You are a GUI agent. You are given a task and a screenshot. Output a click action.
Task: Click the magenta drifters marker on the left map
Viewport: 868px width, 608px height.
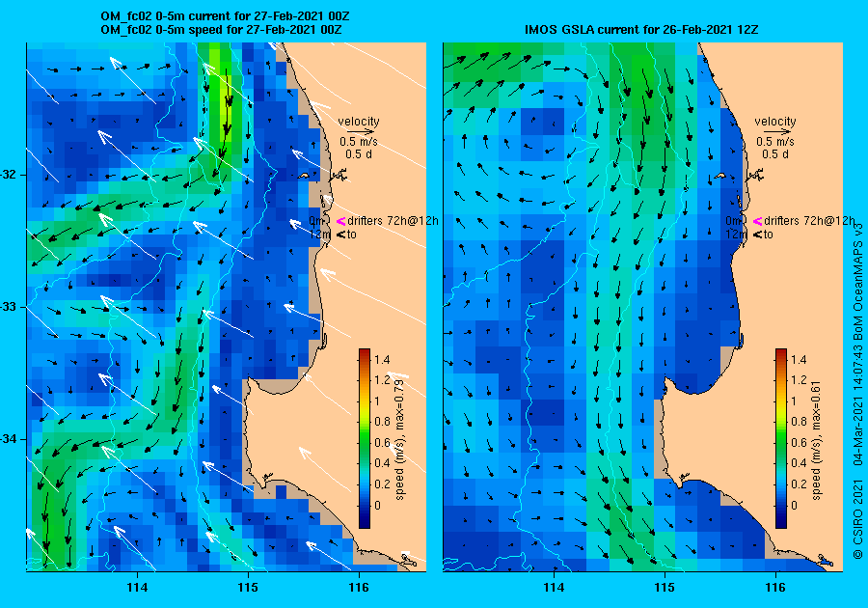341,221
